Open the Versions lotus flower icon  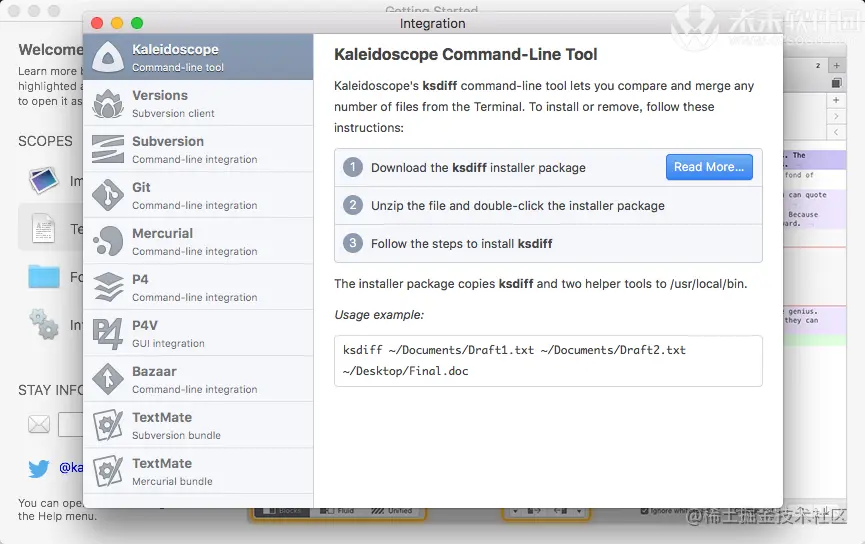click(108, 103)
